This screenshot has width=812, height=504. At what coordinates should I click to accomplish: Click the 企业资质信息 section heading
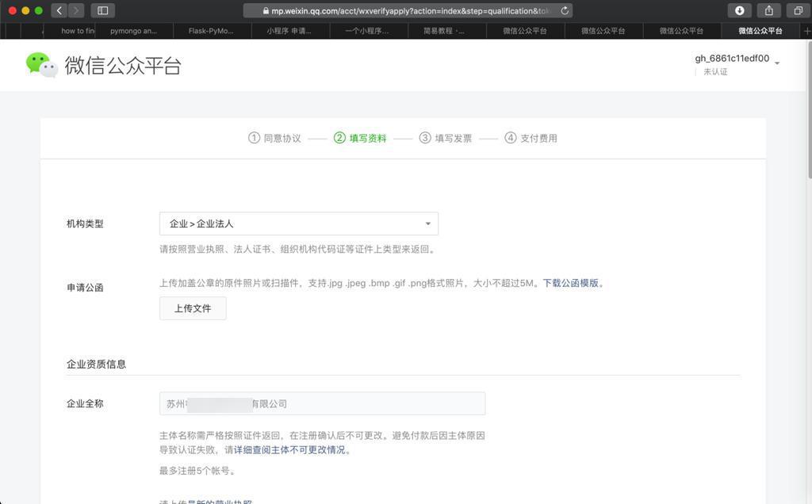pyautogui.click(x=96, y=365)
